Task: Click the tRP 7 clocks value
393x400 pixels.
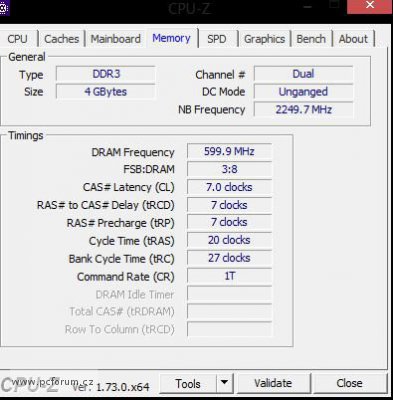Action: (229, 222)
